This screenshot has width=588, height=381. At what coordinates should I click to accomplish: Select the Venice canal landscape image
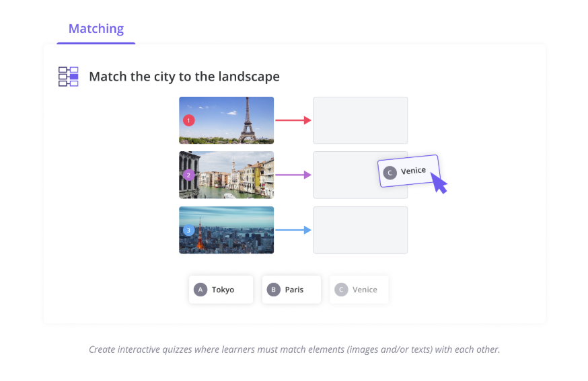coord(227,175)
